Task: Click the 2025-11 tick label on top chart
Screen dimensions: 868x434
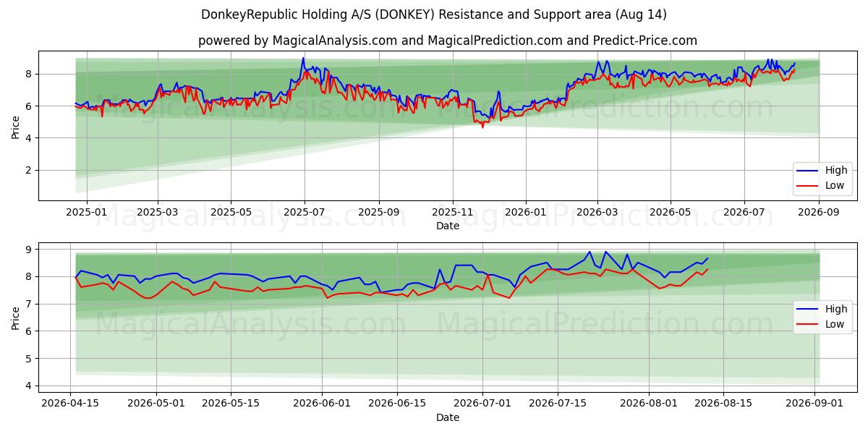Action: 453,213
